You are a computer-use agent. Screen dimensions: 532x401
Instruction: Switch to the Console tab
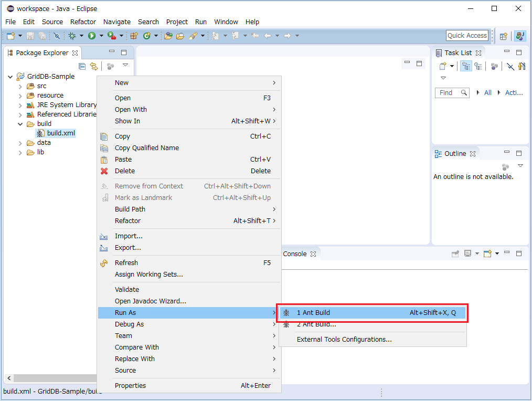294,254
